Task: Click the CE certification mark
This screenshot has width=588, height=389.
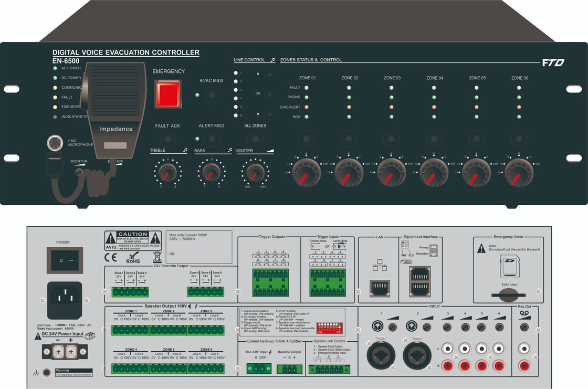Action: coord(111,257)
